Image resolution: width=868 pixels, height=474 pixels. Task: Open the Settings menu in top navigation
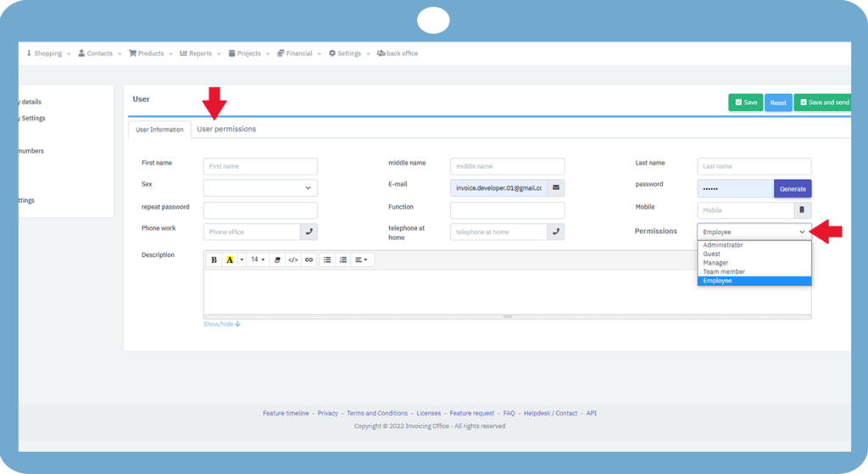[348, 53]
